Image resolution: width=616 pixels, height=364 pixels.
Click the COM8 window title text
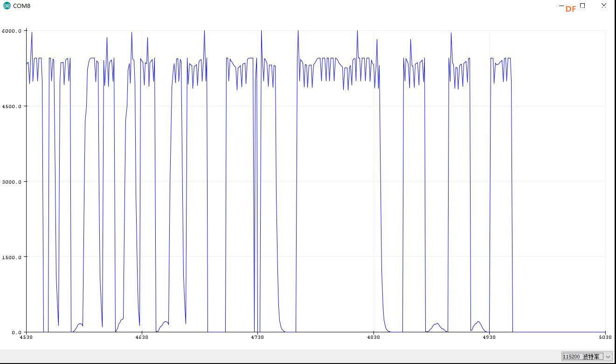[x=21, y=6]
